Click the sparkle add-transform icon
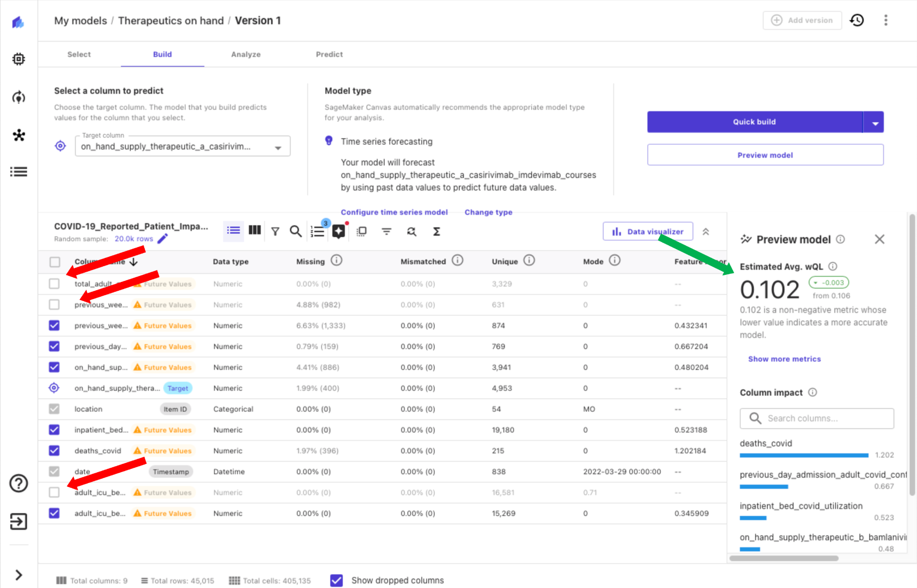Image resolution: width=917 pixels, height=588 pixels. (x=339, y=231)
